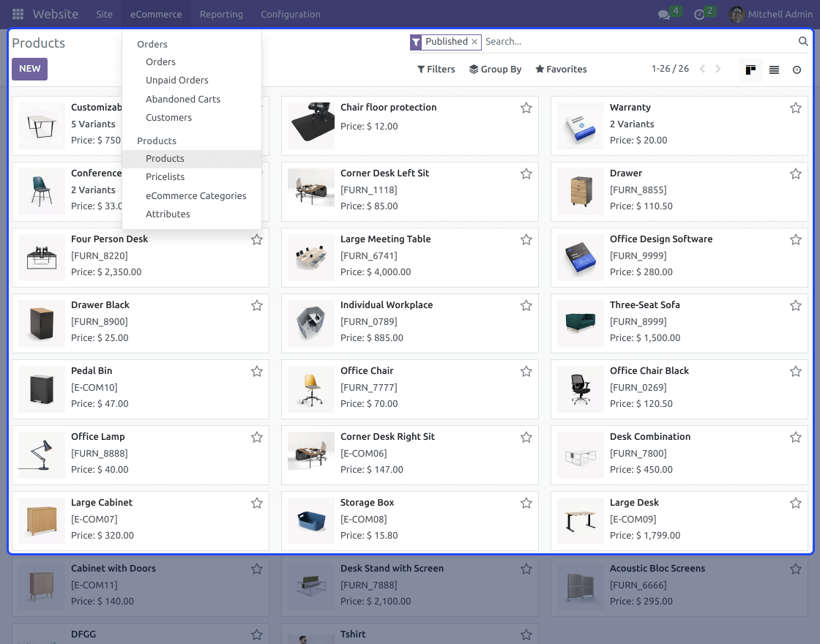The image size is (820, 644).
Task: Click the Published filter funnel icon
Action: coord(416,42)
